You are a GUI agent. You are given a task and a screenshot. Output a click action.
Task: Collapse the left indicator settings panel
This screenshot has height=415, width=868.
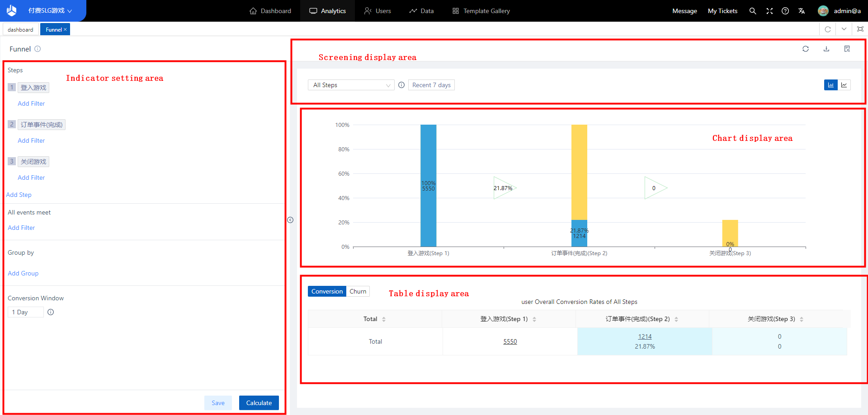[290, 220]
